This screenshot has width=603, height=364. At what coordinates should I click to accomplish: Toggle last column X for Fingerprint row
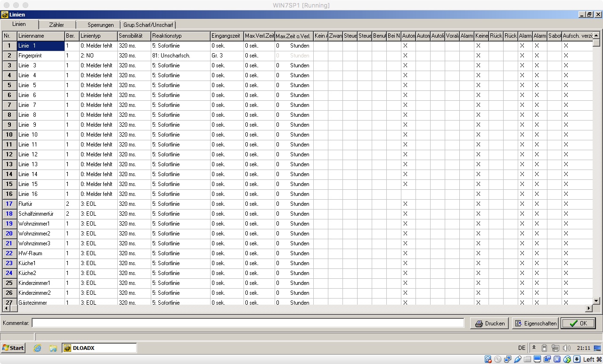566,56
